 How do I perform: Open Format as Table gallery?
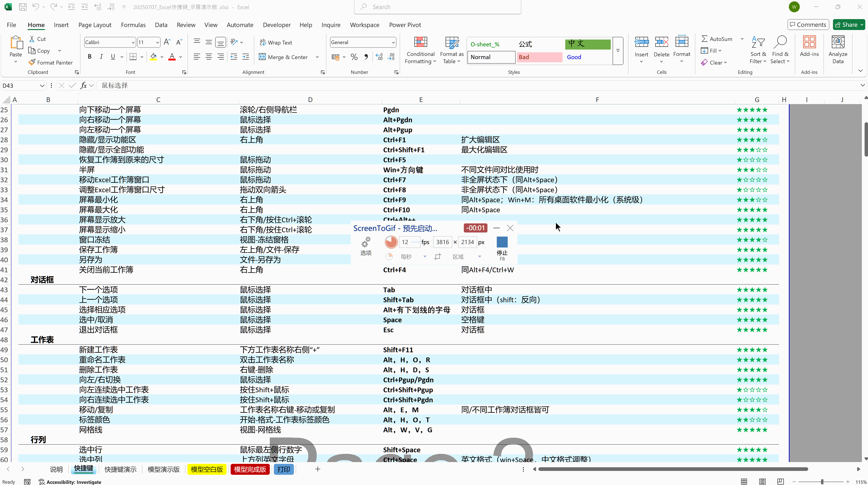452,50
